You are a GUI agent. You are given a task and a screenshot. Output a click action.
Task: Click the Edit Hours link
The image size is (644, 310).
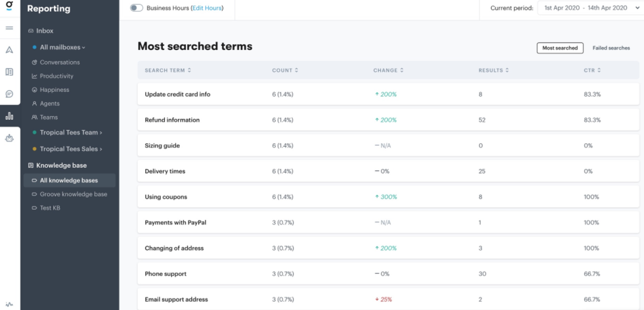tap(207, 8)
